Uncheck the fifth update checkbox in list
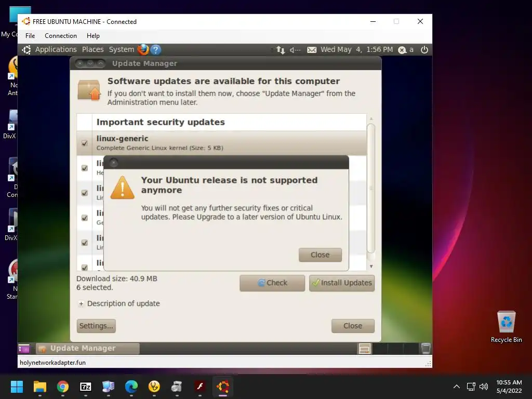Image resolution: width=532 pixels, height=399 pixels. click(85, 243)
